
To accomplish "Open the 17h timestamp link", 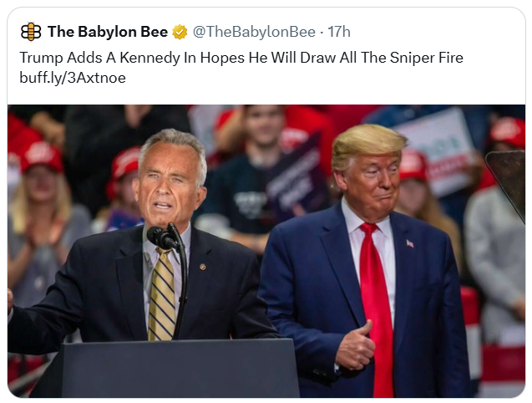I will [x=339, y=32].
